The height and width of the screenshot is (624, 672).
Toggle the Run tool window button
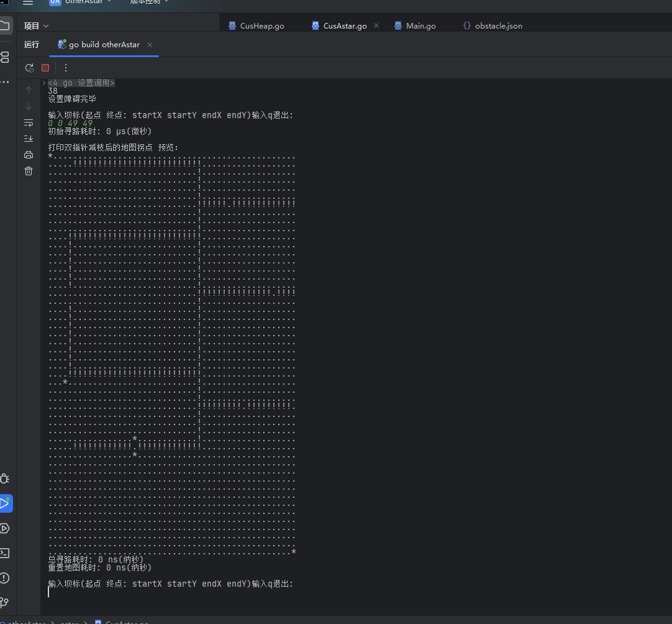5,503
